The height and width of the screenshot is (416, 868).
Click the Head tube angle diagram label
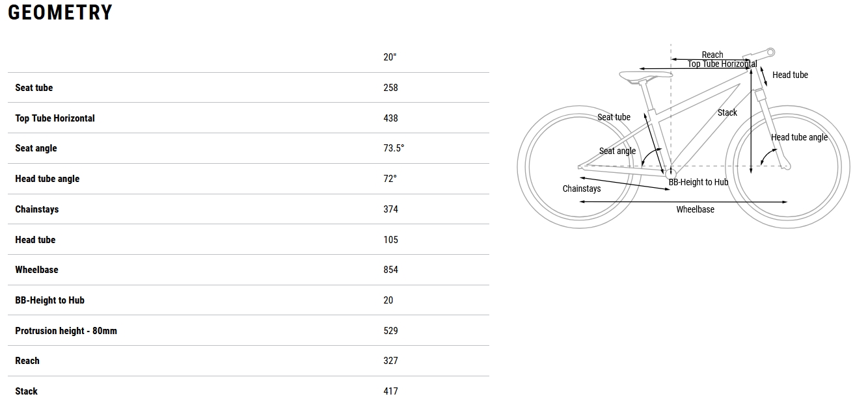click(799, 137)
